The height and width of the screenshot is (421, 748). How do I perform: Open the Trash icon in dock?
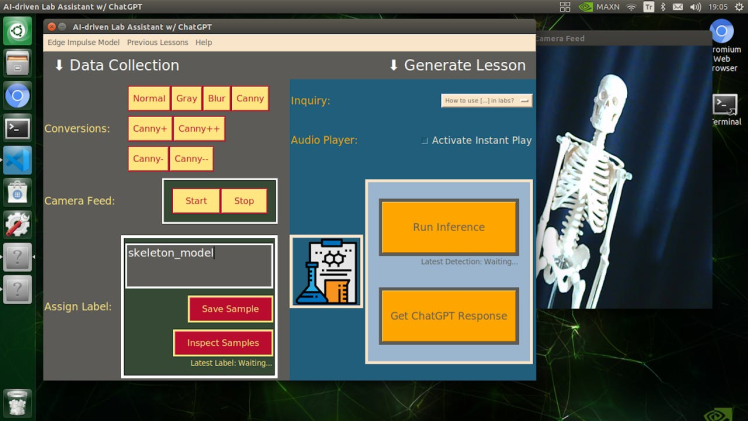coord(18,403)
